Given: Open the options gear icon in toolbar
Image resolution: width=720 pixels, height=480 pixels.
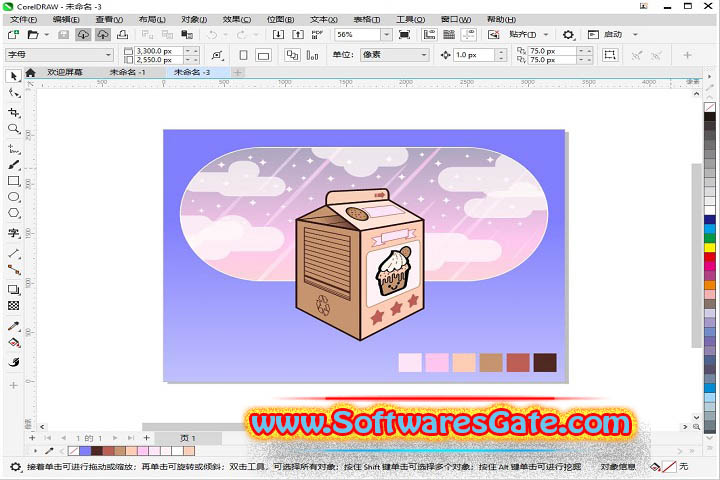Looking at the screenshot, I should click(568, 34).
